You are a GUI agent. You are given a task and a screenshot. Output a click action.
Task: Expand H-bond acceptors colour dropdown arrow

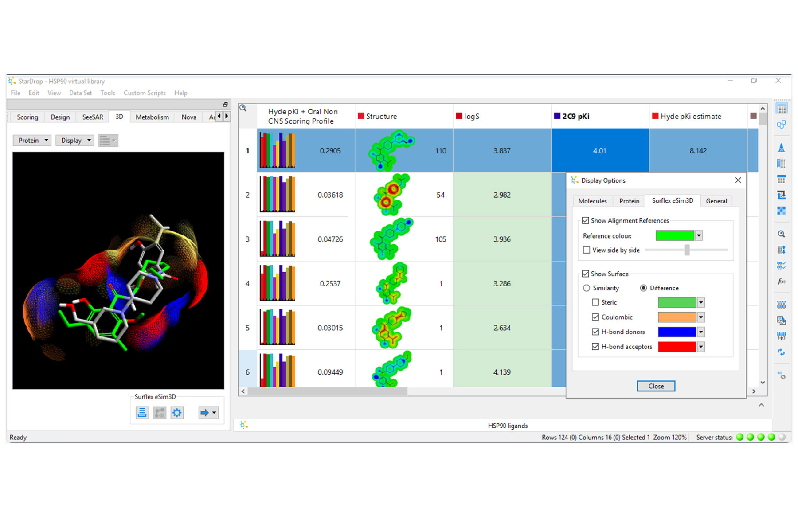(x=701, y=347)
